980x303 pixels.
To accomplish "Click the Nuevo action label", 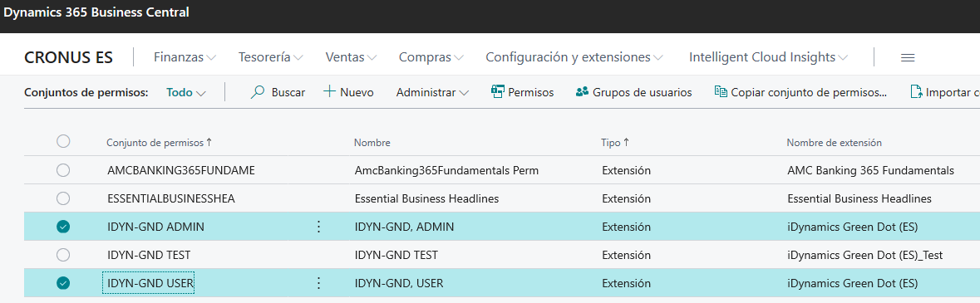I will point(357,92).
